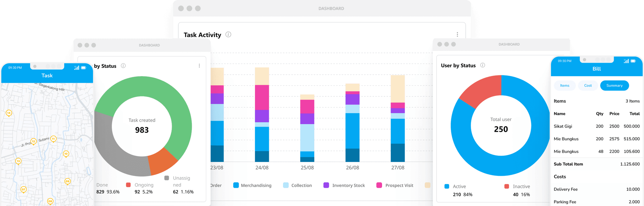The width and height of the screenshot is (644, 206).
Task: Toggle the Merchandising legend series
Action: [x=252, y=185]
